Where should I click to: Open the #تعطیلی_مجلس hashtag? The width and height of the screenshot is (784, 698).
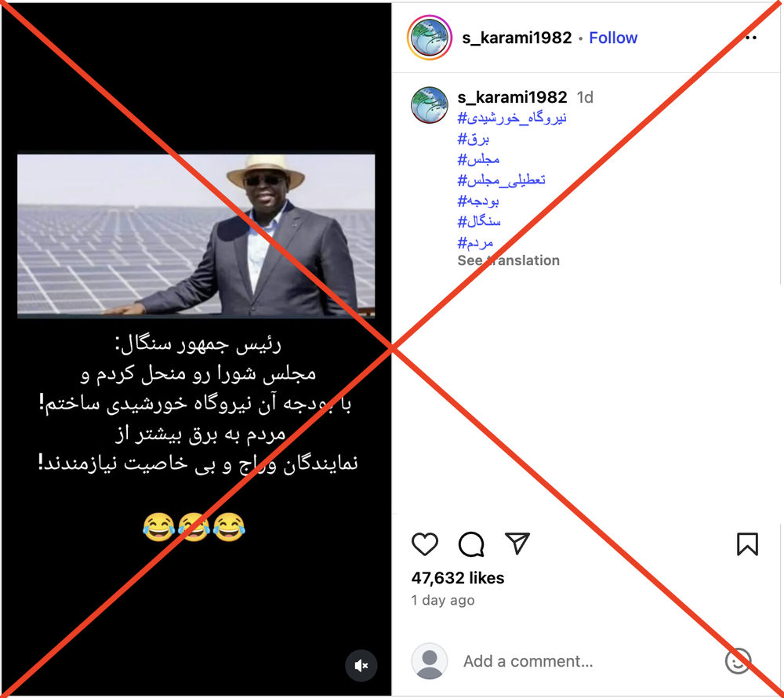point(501,180)
